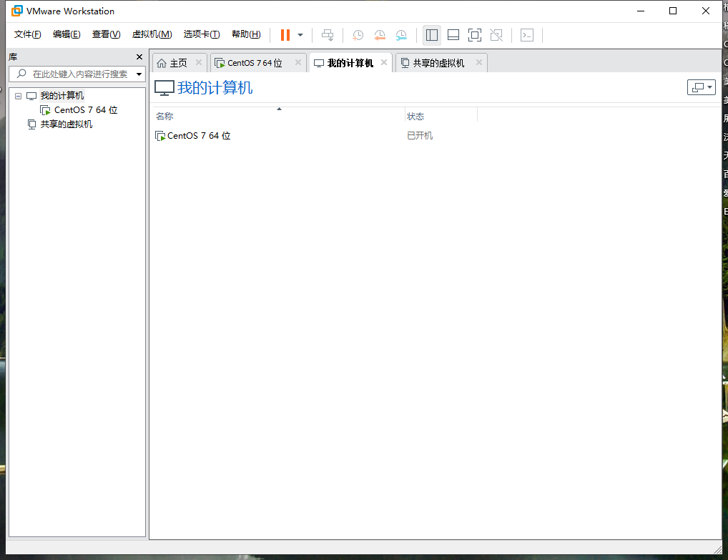Toggle Unity mode icon
The image size is (728, 560).
coord(496,35)
